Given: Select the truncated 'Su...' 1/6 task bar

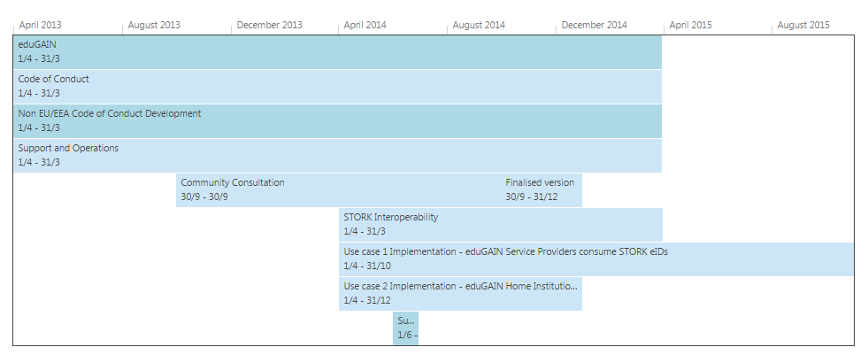Looking at the screenshot, I should [x=406, y=328].
